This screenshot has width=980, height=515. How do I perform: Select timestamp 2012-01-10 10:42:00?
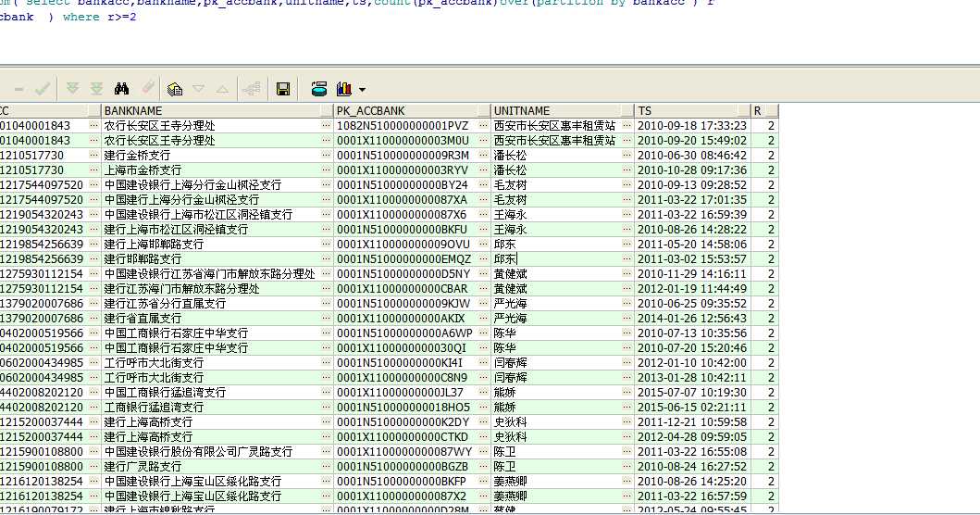[692, 362]
